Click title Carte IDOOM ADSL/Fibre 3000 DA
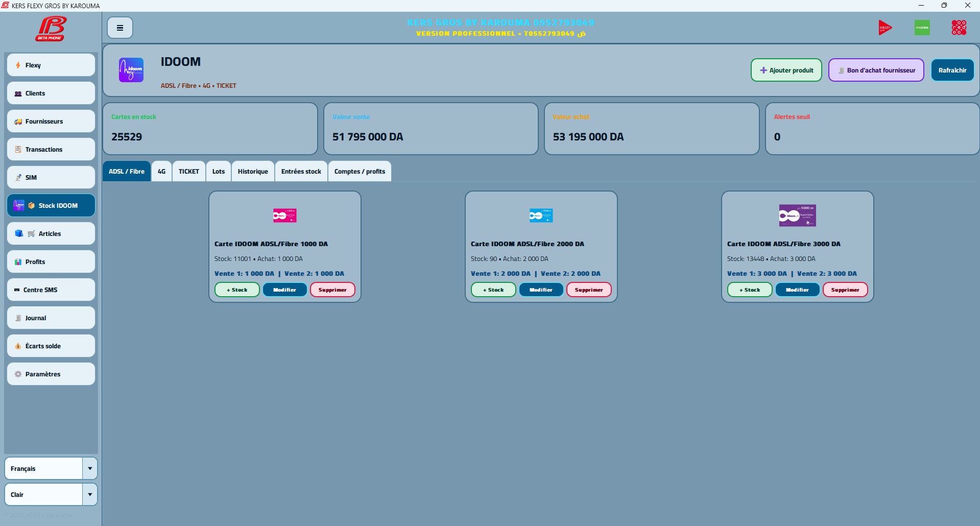Screen dimensions: 980x526 tap(784, 244)
